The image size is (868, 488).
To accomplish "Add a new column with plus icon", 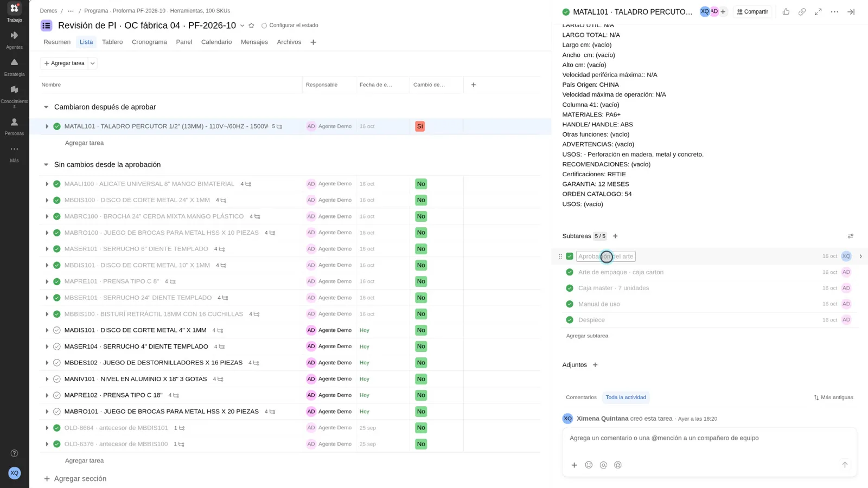I will [474, 85].
